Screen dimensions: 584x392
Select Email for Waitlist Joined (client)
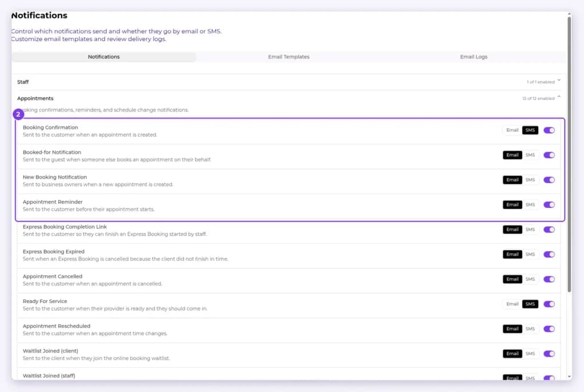(512, 354)
